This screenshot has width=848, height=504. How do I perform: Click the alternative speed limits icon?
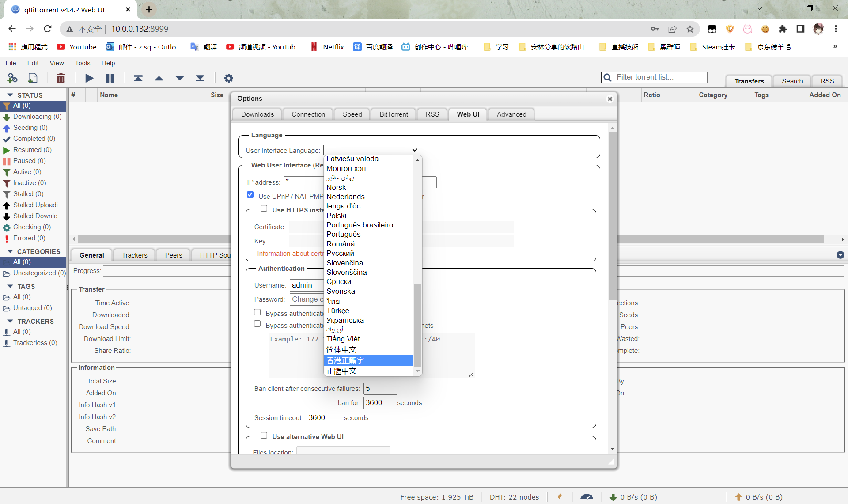587,497
